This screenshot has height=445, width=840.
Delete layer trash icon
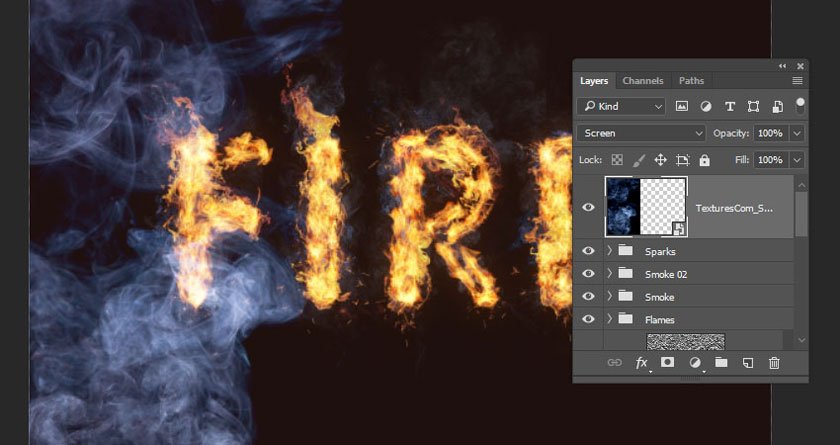[x=774, y=363]
